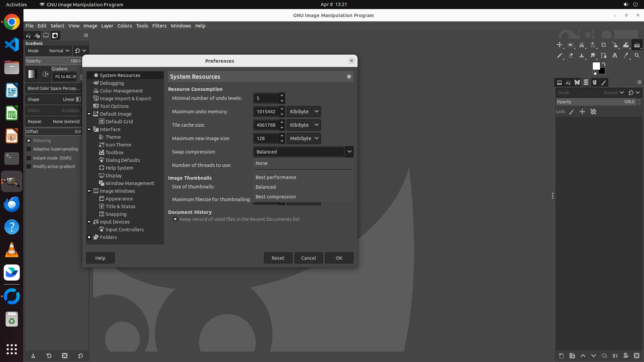This screenshot has height=362, width=644.
Task: Open Maximum undo memory Kibibyte unit dropdown
Action: tap(304, 112)
